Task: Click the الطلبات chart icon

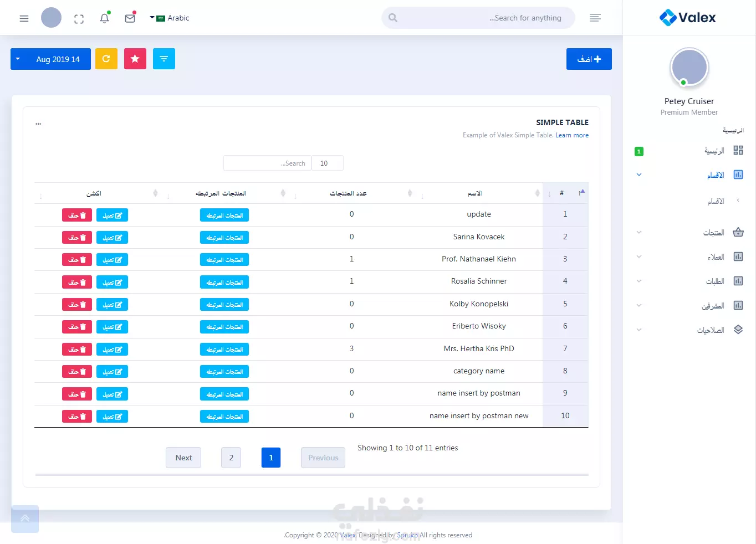Action: tap(738, 281)
